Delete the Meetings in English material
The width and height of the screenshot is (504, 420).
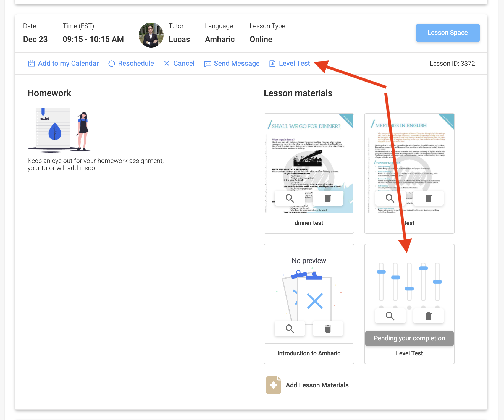point(428,198)
